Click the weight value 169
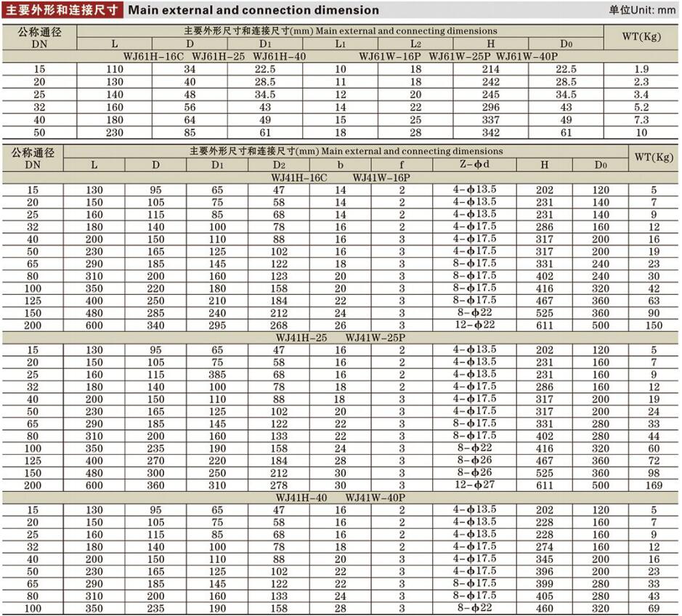Image resolution: width=682 pixels, height=616 pixels. pos(654,485)
